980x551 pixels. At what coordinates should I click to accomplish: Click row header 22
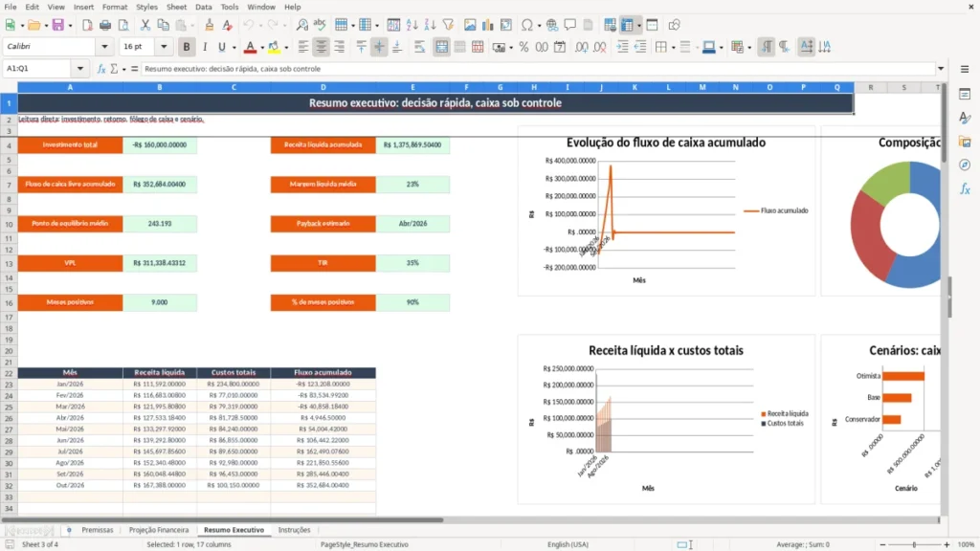[9, 373]
